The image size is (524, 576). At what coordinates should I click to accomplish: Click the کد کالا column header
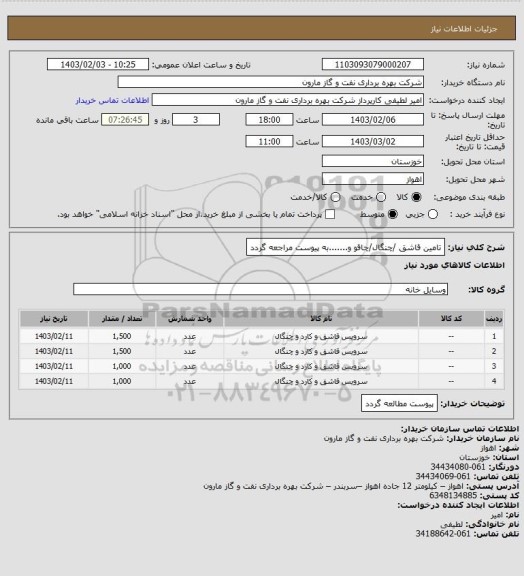(451, 319)
